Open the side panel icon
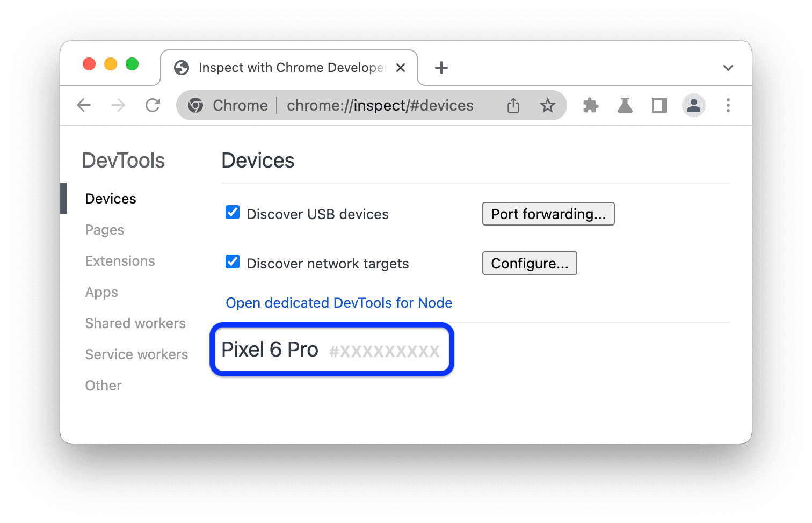The width and height of the screenshot is (812, 523). coord(659,105)
